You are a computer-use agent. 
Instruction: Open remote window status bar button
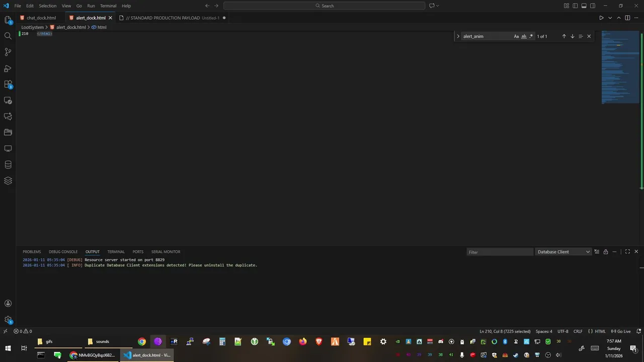[x=5, y=331]
